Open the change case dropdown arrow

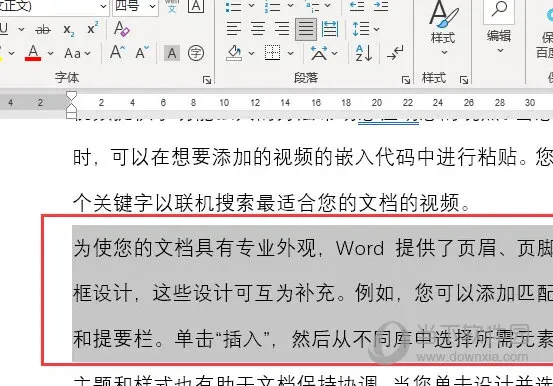coord(87,54)
